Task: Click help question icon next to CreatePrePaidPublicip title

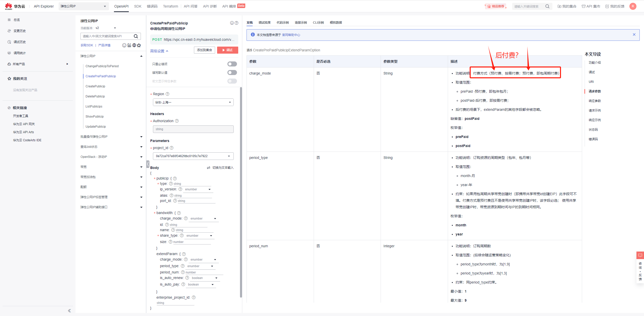Action: coord(236,23)
